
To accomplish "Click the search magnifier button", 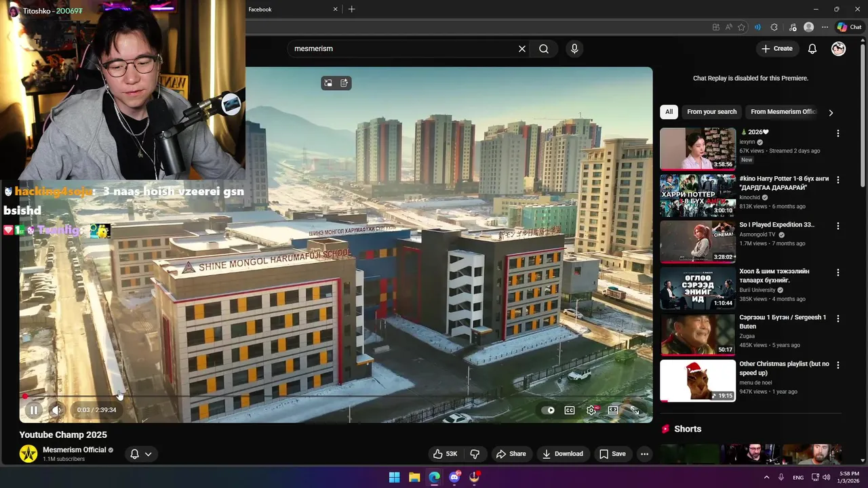I will click(x=544, y=49).
